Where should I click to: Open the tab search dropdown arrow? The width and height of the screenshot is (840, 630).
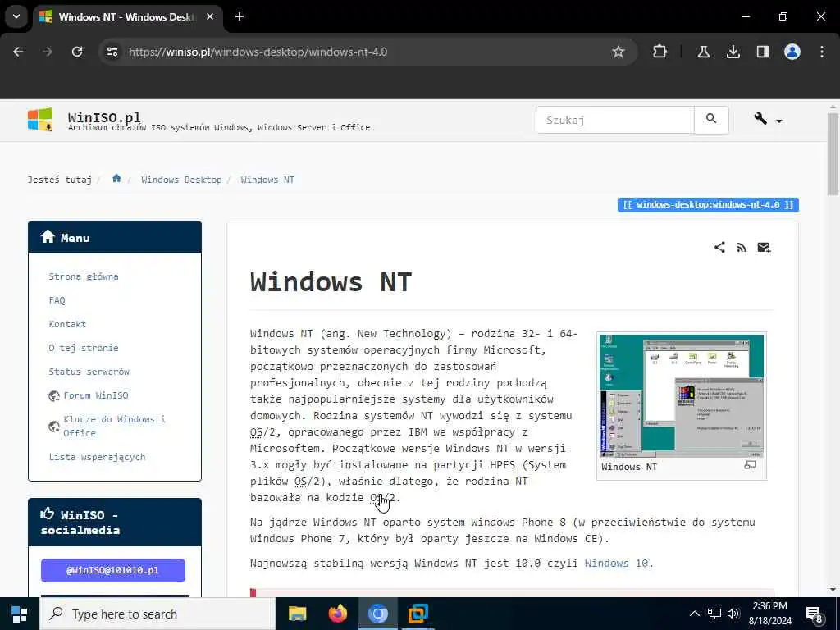[16, 16]
